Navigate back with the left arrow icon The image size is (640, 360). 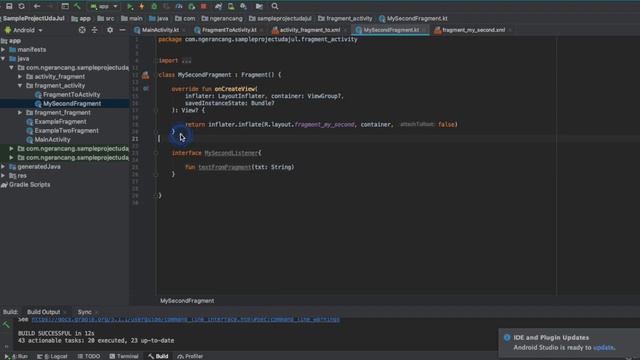37,6
